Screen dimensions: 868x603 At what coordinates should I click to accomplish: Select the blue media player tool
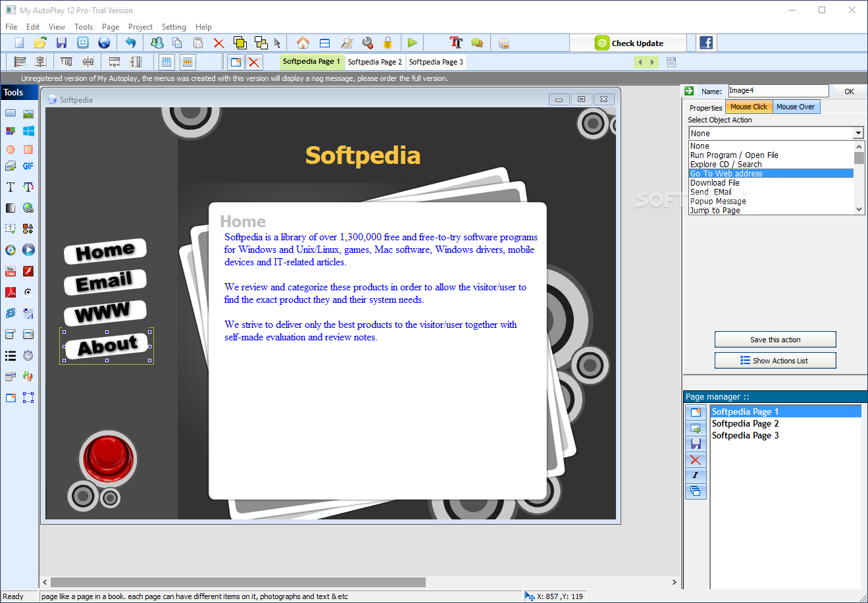28,250
